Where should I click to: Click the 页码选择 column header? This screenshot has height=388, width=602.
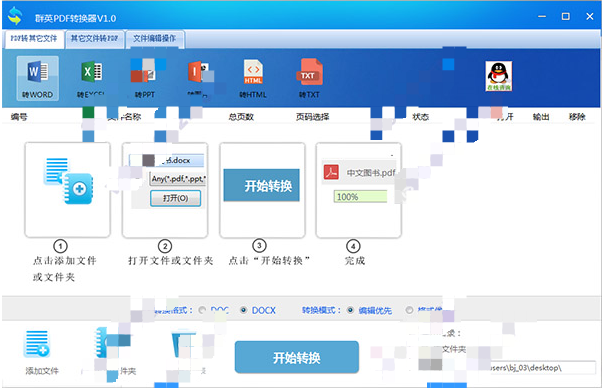[313, 117]
